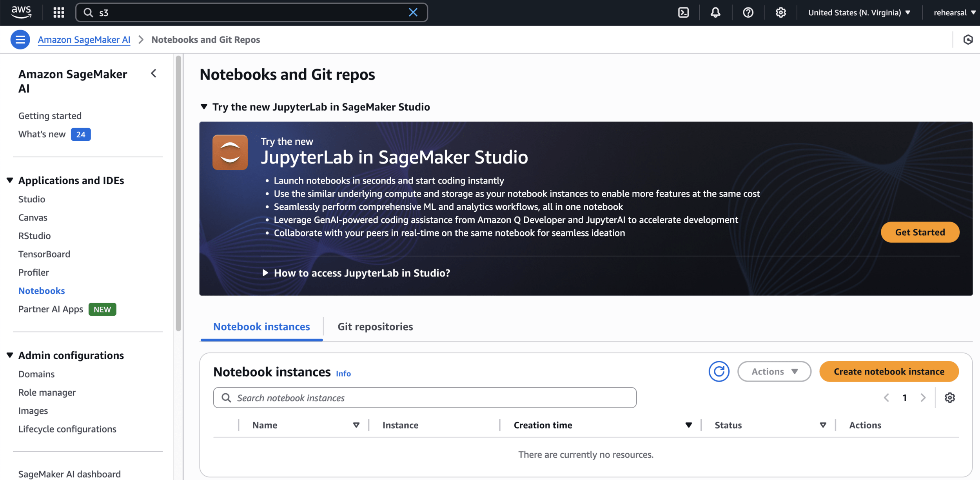This screenshot has height=480, width=980.
Task: Open the help question mark menu
Action: [748, 13]
